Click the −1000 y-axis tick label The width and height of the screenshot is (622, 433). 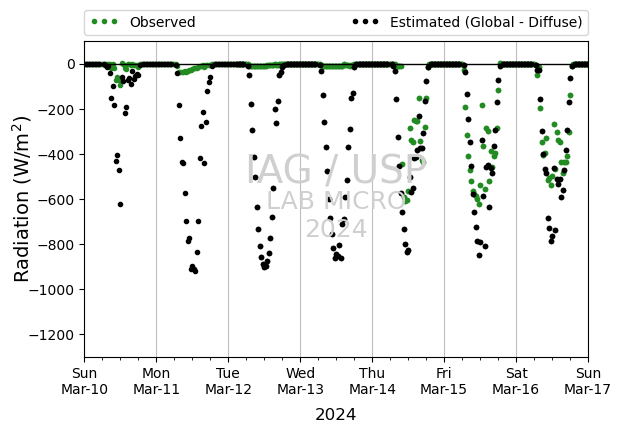[x=52, y=290]
